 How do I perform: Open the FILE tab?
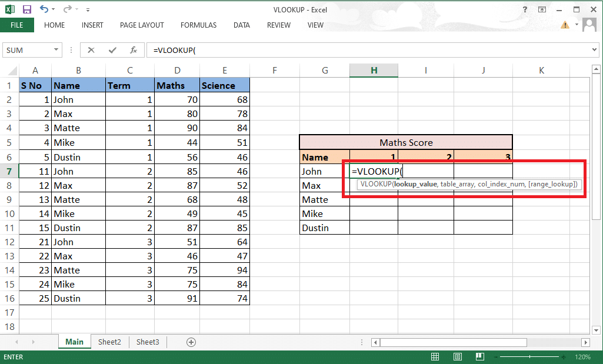click(17, 25)
